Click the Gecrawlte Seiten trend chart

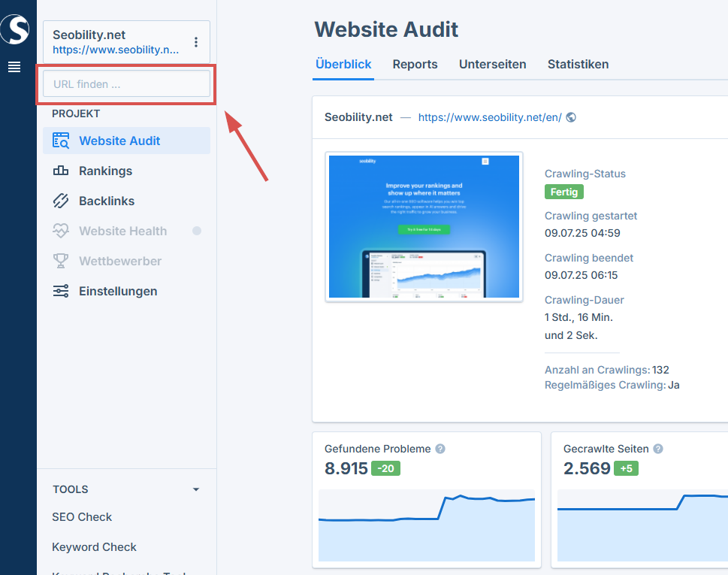642,525
